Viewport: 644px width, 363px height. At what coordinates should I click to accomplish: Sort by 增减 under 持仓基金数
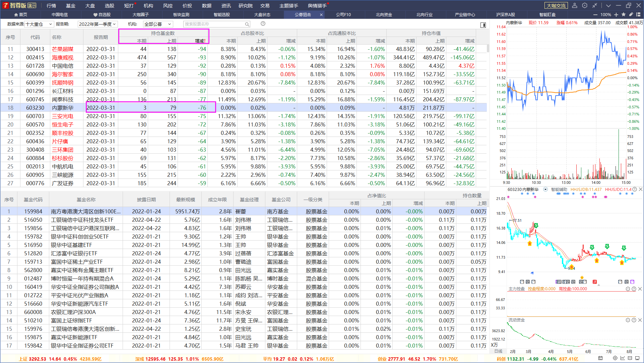point(200,41)
